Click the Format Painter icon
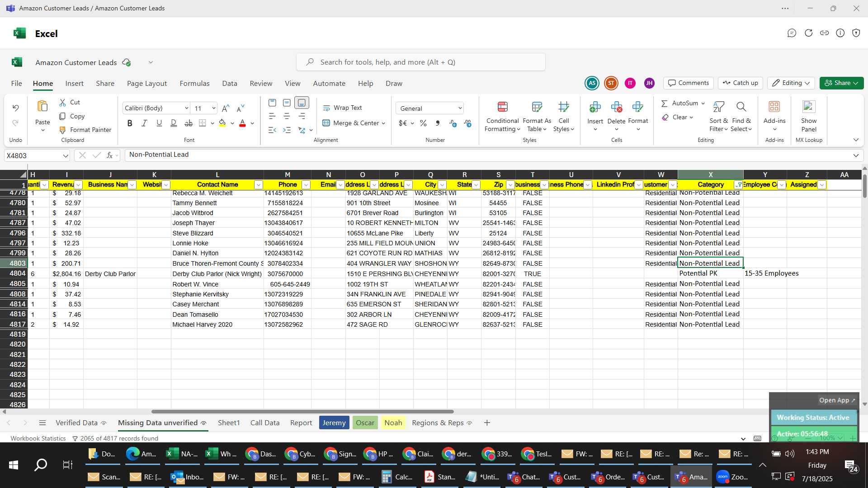The width and height of the screenshot is (868, 488). pyautogui.click(x=63, y=130)
